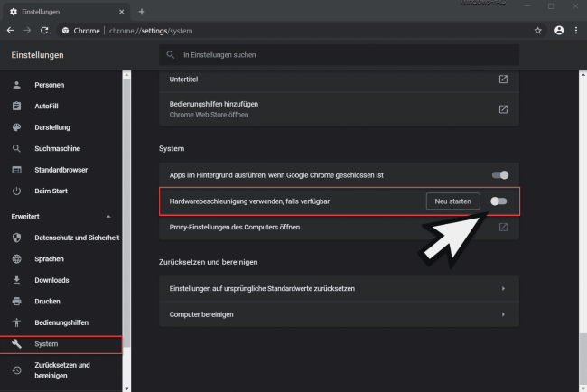Viewport: 587px width, 392px height.
Task: Click the Computer bereinigen row
Action: pos(339,314)
